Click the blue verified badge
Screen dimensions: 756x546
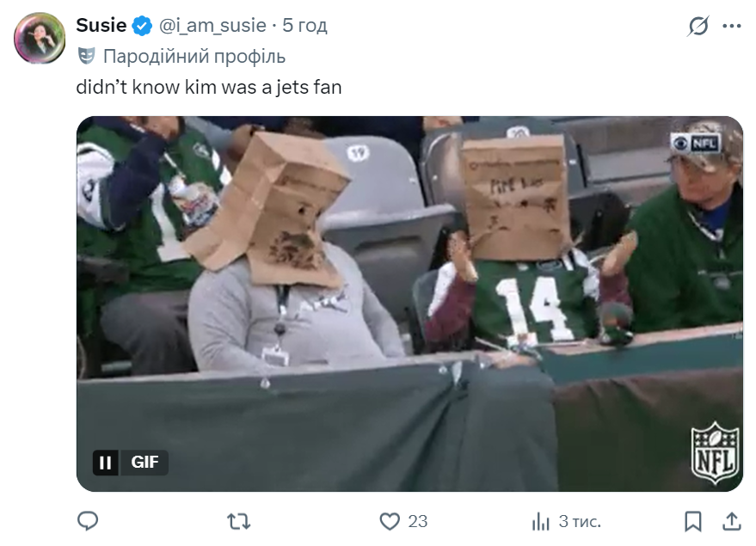pyautogui.click(x=141, y=27)
